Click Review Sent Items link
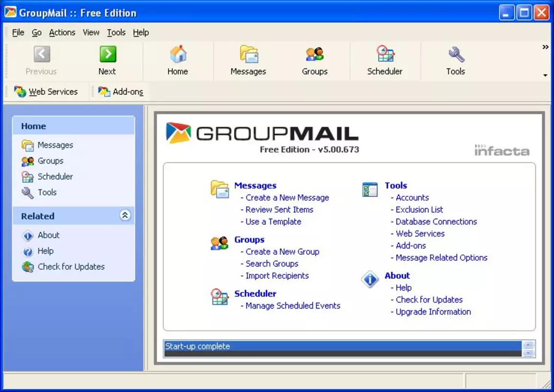The width and height of the screenshot is (554, 392). 280,210
